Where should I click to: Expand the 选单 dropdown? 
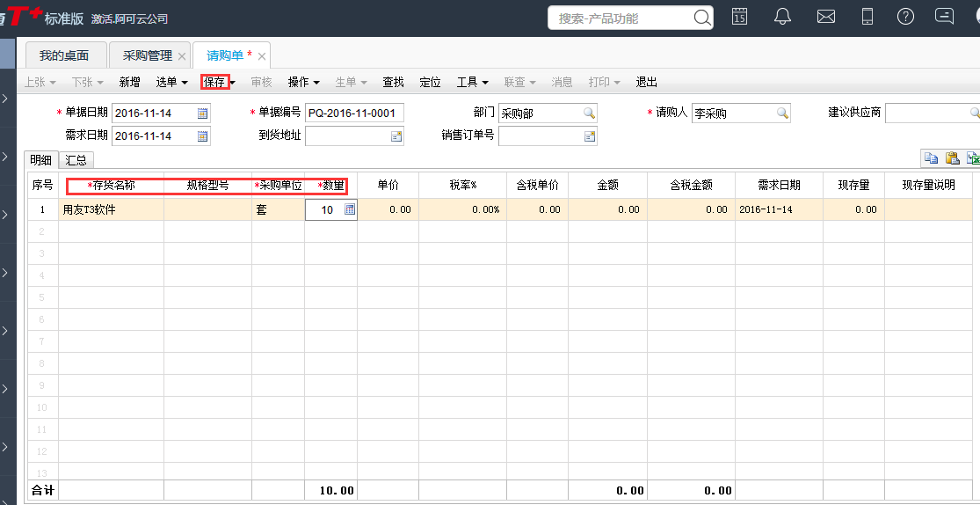[185, 83]
